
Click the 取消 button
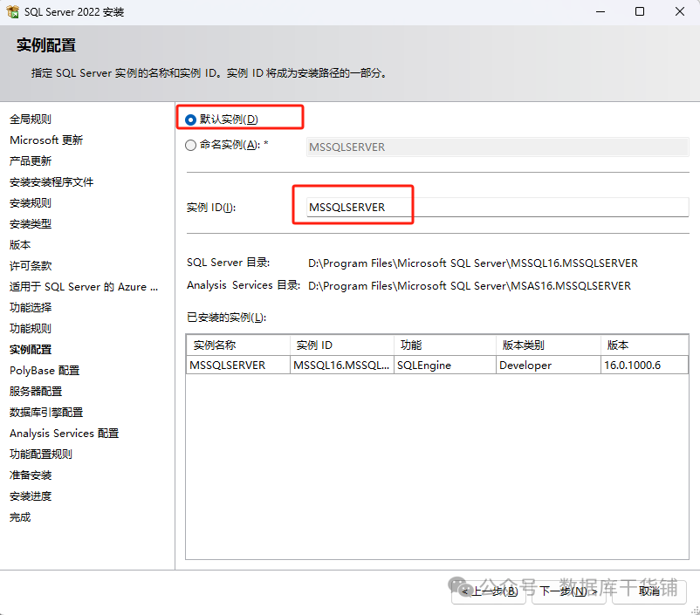(649, 591)
